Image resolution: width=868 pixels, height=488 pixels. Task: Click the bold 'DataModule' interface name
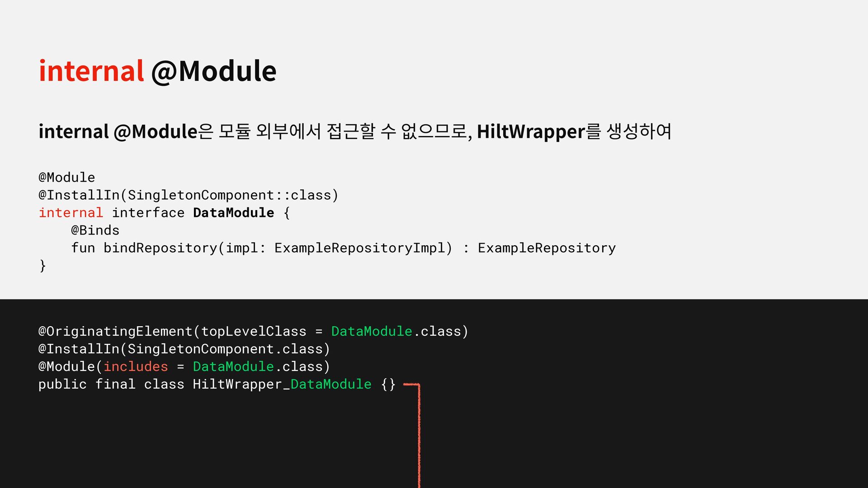233,213
